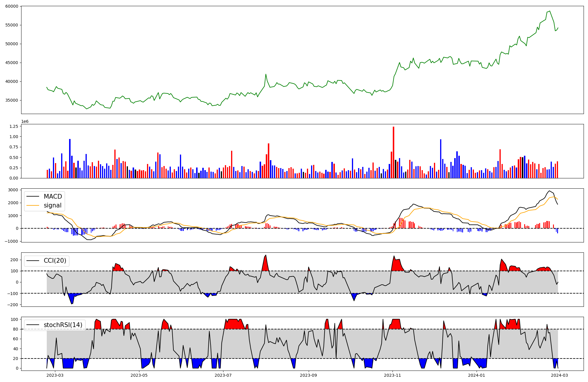Click the stochRSI(14) legend entry
Screen dimensions: 588x382
(63, 325)
